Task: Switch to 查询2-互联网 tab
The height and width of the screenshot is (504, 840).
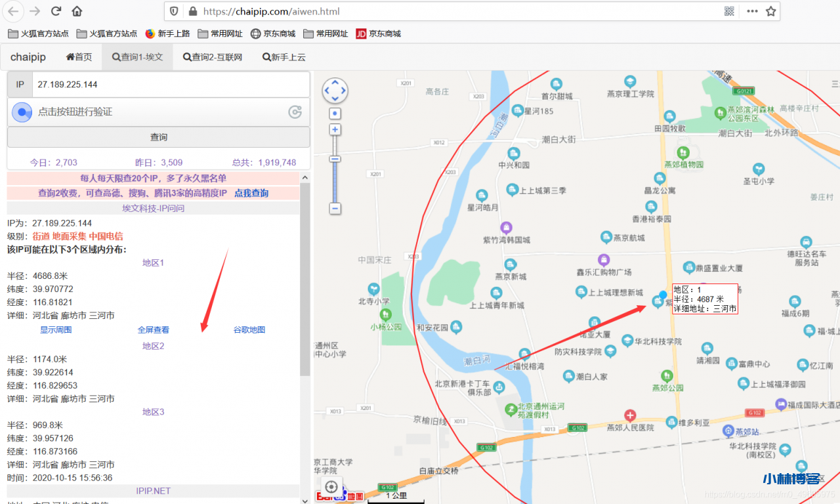Action: click(x=213, y=57)
